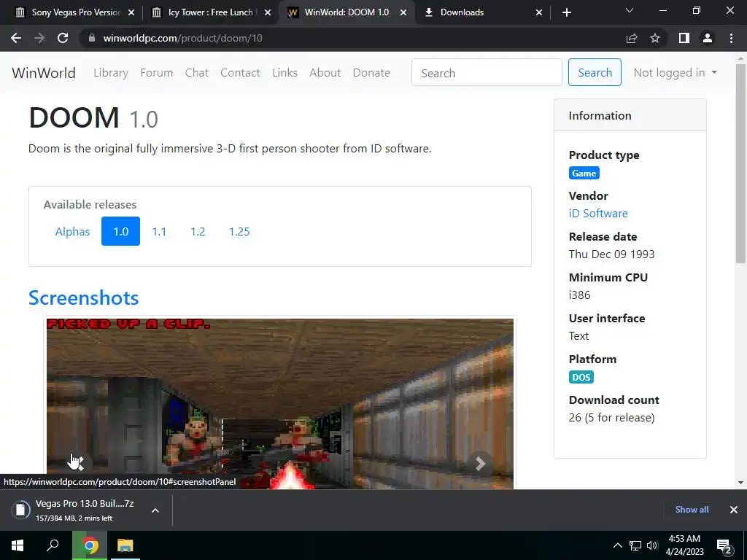Click the network tray icon
Viewport: 747px width, 560px height.
coord(635,545)
